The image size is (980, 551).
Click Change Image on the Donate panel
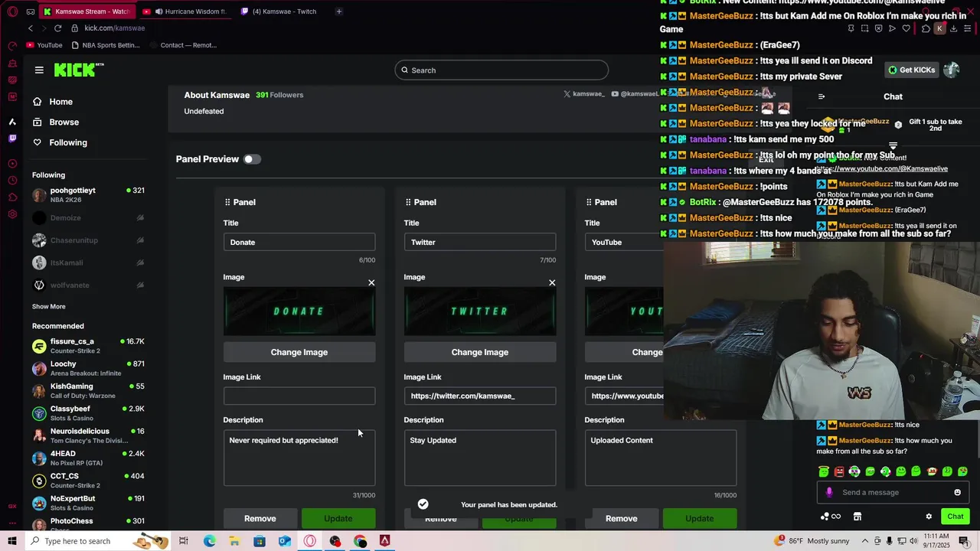point(299,352)
